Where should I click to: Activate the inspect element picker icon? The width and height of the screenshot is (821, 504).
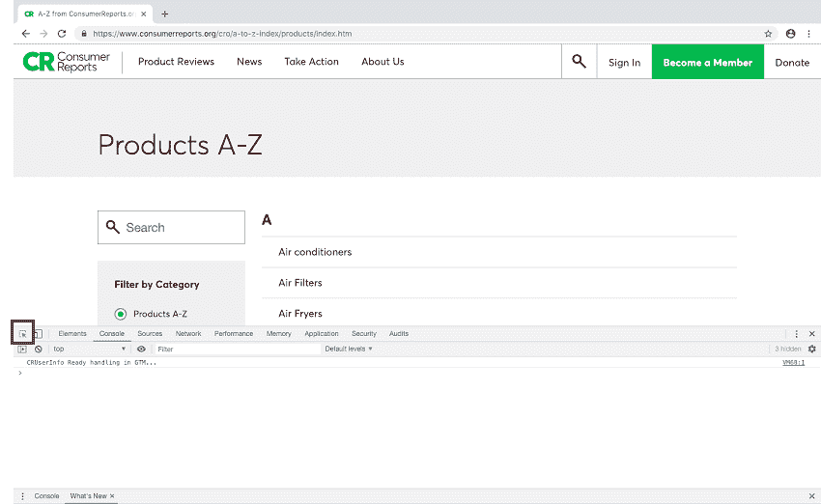[x=22, y=333]
